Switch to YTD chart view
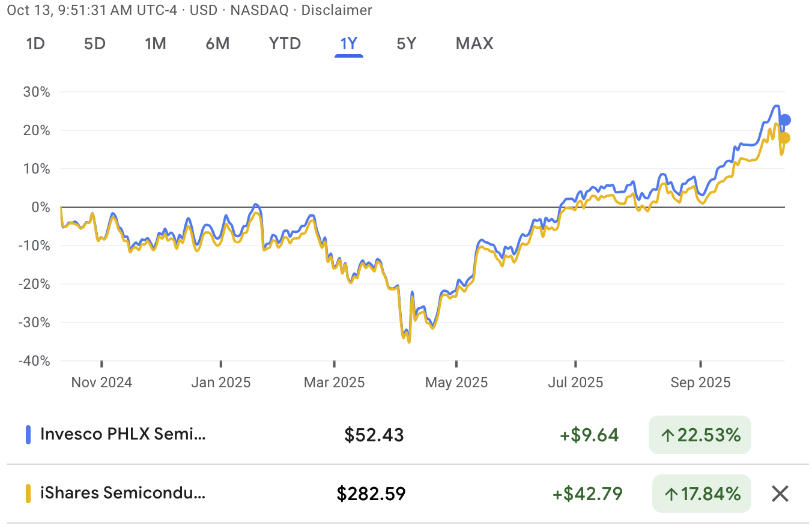 [x=285, y=44]
